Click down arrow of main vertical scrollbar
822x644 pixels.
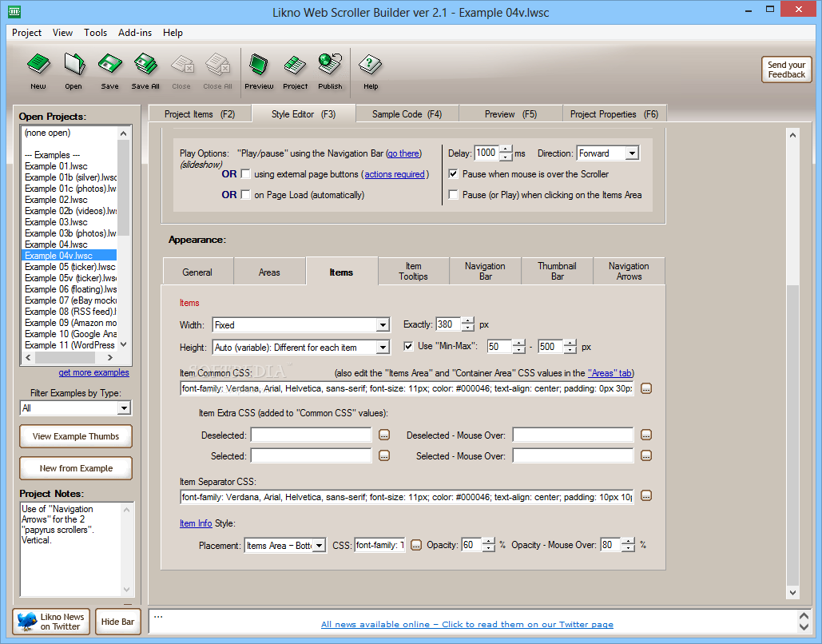[x=792, y=593]
